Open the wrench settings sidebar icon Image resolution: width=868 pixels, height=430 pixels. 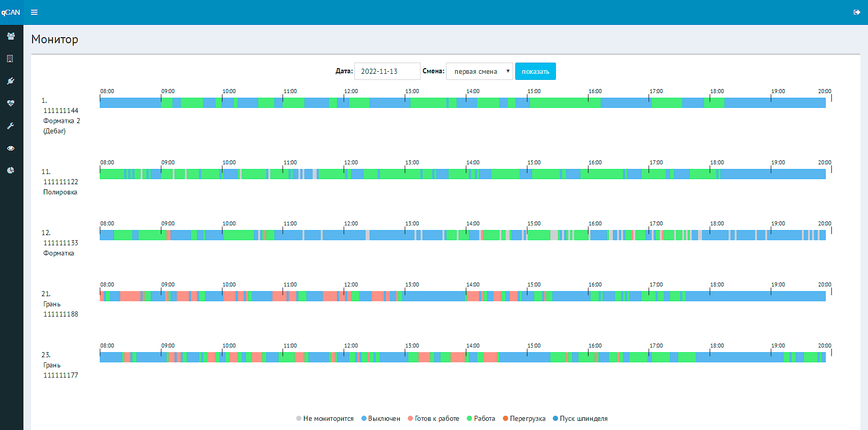point(11,126)
